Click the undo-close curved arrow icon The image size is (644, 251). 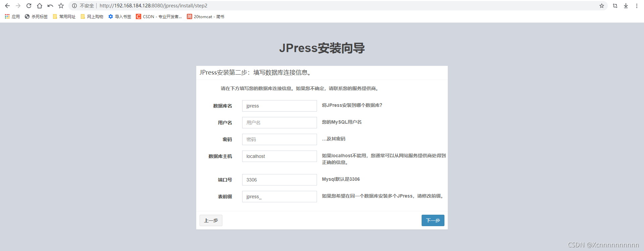pyautogui.click(x=50, y=6)
